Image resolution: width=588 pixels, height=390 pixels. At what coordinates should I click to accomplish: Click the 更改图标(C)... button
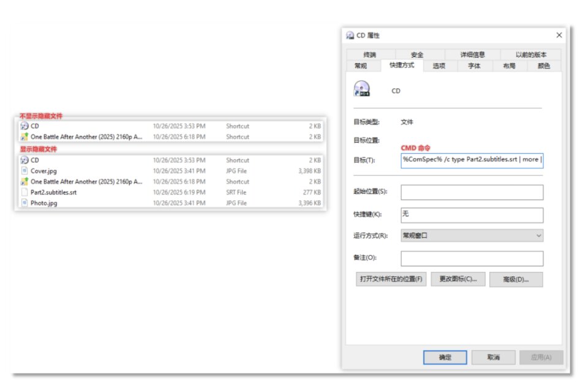458,279
